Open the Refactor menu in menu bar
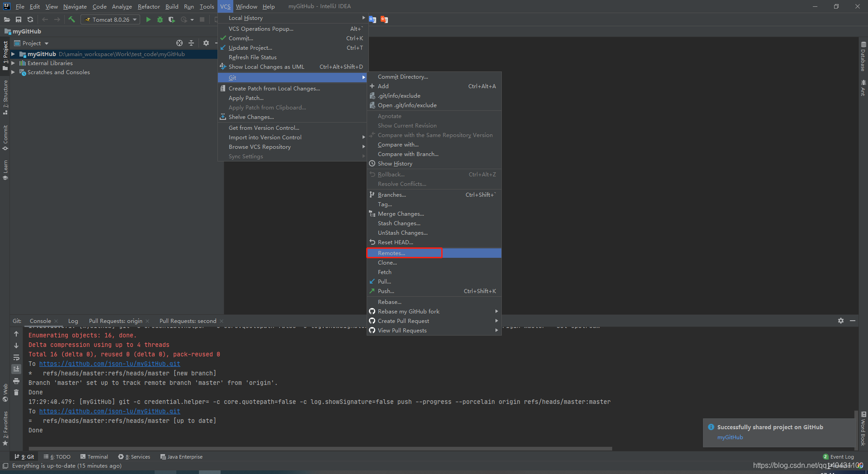This screenshot has width=868, height=474. click(x=149, y=6)
